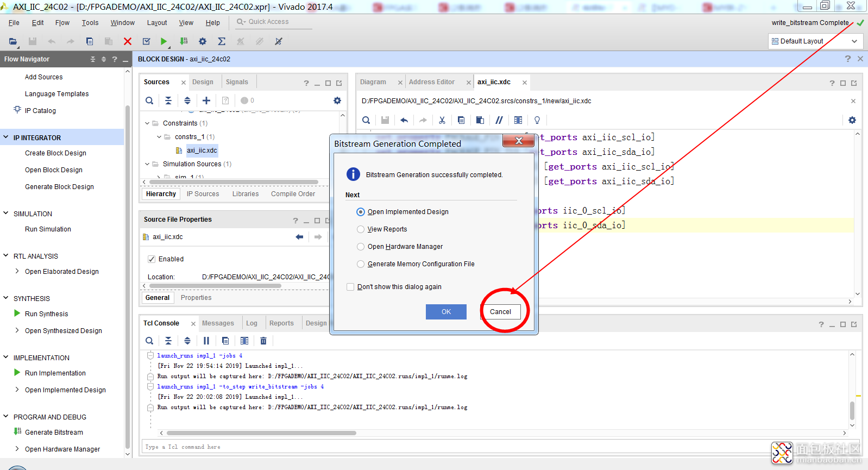Collapse the RTL ANALYSIS section

[6, 256]
